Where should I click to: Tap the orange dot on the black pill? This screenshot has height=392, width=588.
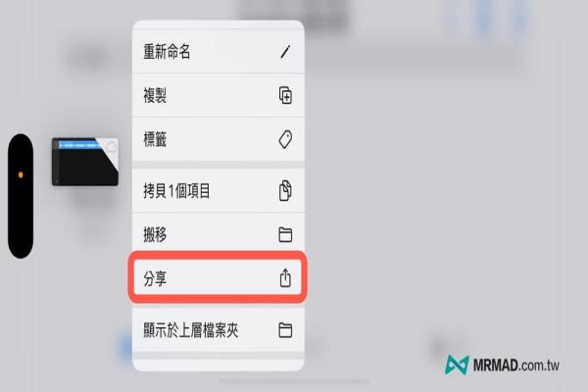click(21, 174)
